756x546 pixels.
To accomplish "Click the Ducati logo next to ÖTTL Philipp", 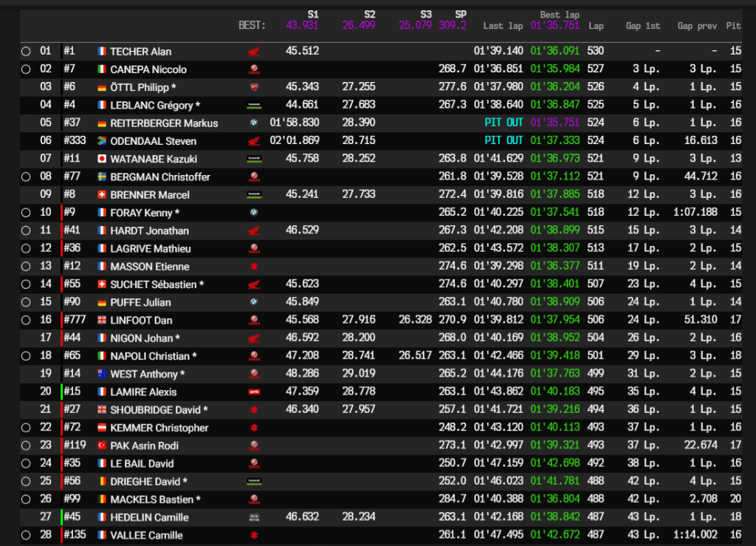I will click(254, 87).
